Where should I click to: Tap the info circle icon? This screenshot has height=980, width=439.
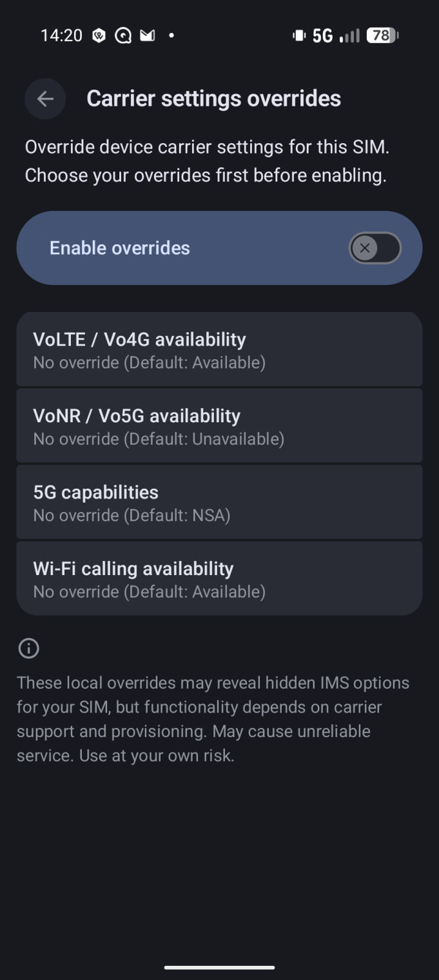[28, 649]
